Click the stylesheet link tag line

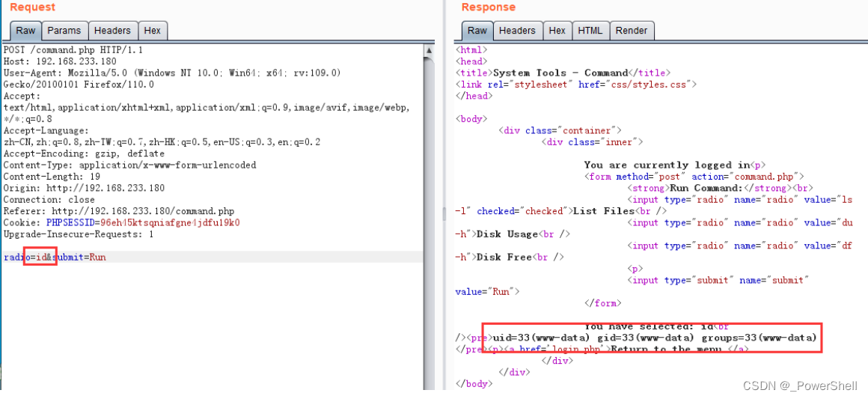[575, 85]
